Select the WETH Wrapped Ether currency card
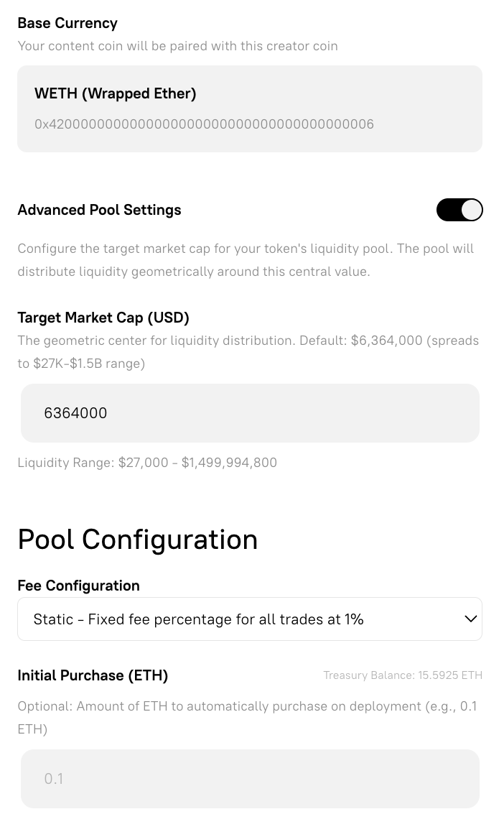504x832 pixels. [250, 108]
